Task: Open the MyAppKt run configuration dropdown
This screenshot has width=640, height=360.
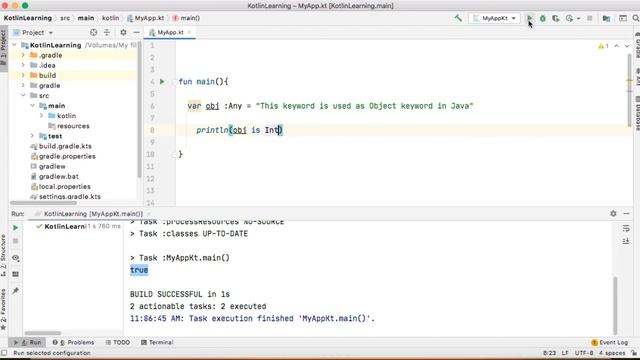Action: pos(494,18)
